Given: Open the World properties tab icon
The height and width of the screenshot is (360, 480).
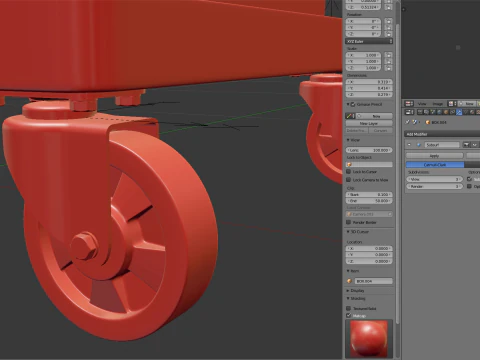Looking at the screenshot, I should (439, 112).
